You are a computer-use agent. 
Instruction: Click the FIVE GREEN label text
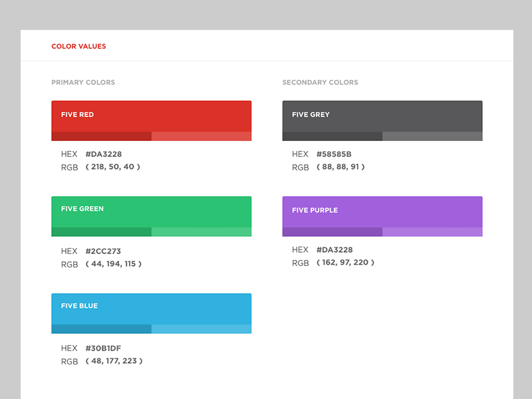[82, 209]
